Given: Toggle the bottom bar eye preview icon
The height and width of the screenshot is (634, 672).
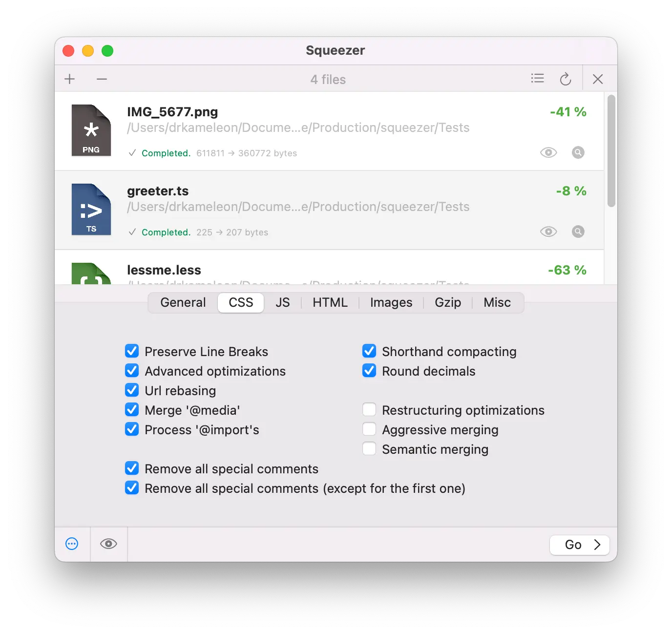Looking at the screenshot, I should pyautogui.click(x=108, y=544).
